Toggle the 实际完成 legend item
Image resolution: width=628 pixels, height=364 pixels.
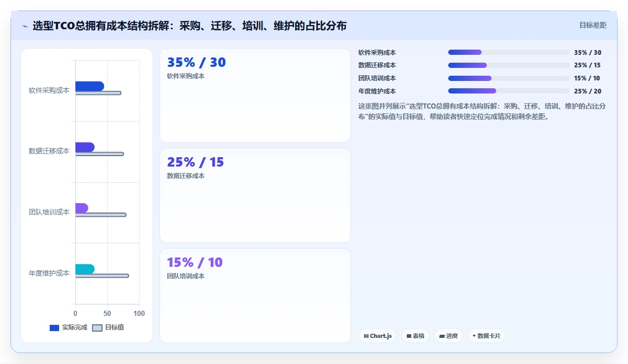click(68, 327)
